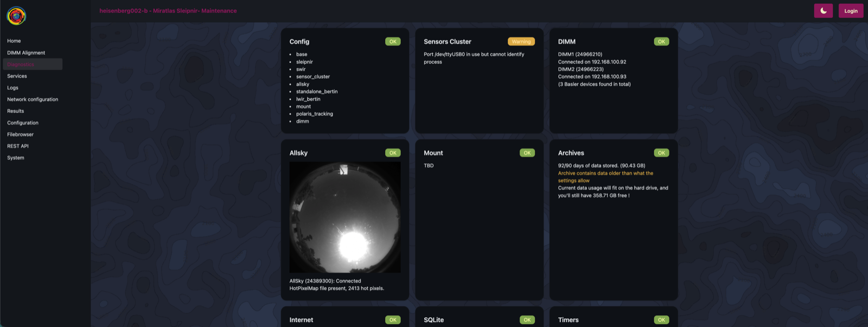The height and width of the screenshot is (327, 868).
Task: Click the 'DIMM1 (24966210)' line
Action: (x=580, y=54)
